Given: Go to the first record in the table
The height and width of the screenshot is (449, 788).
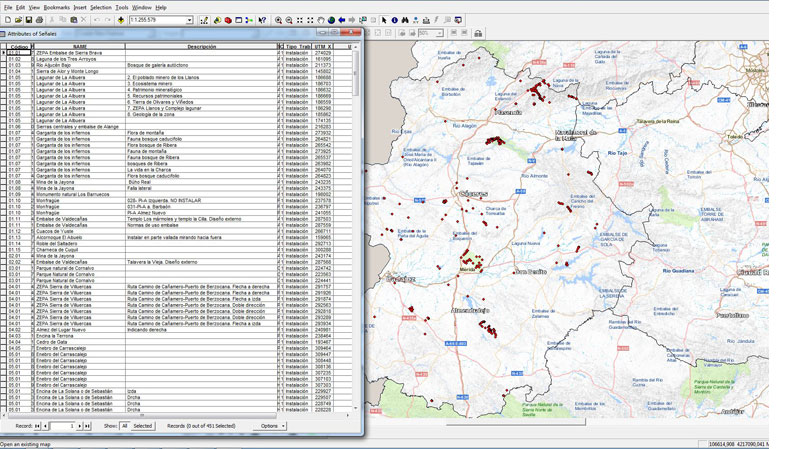Looking at the screenshot, I should tap(37, 426).
